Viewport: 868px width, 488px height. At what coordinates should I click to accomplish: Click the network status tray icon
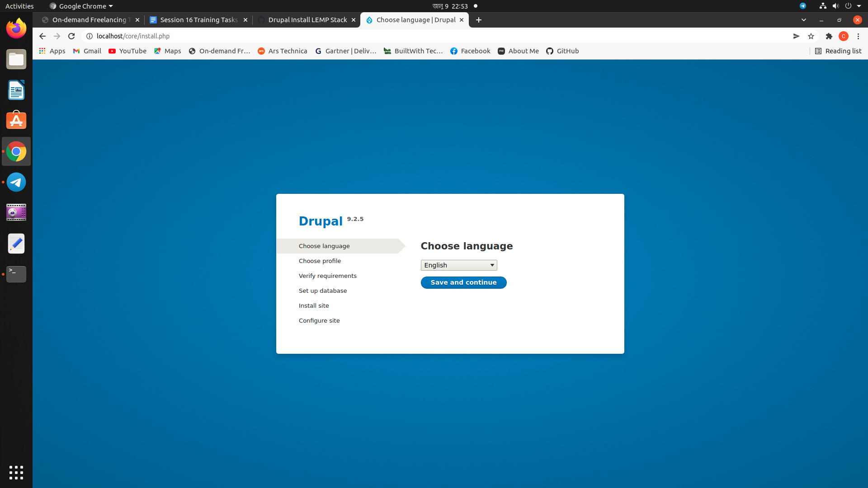click(x=823, y=6)
